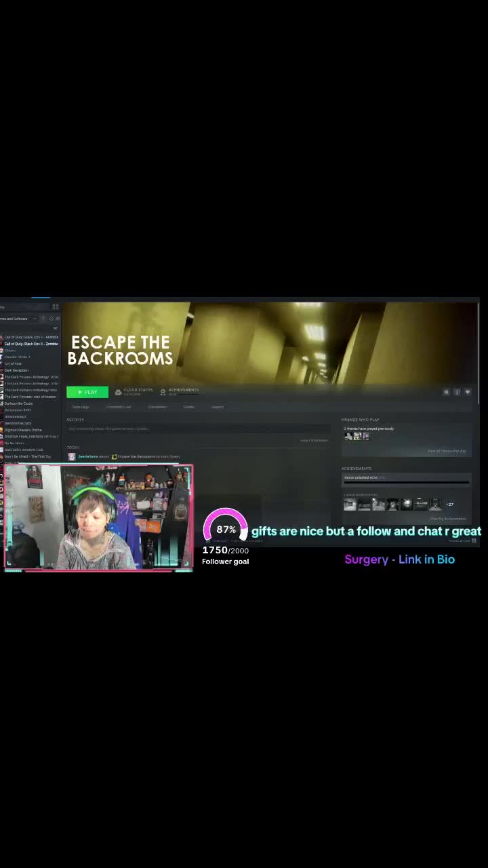The height and width of the screenshot is (868, 488).
Task: Select Don't Be Afraid - The First Toy
Action: (x=28, y=456)
